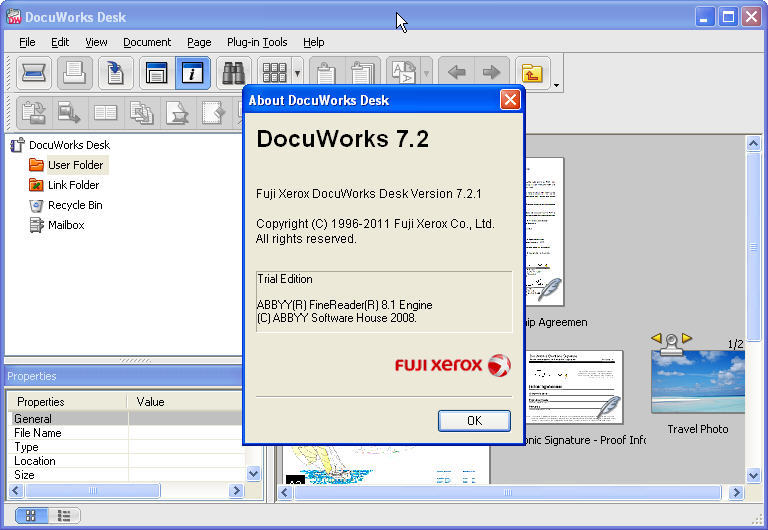The height and width of the screenshot is (530, 768).
Task: Click document area scroll right arrow
Action: pyautogui.click(x=736, y=492)
